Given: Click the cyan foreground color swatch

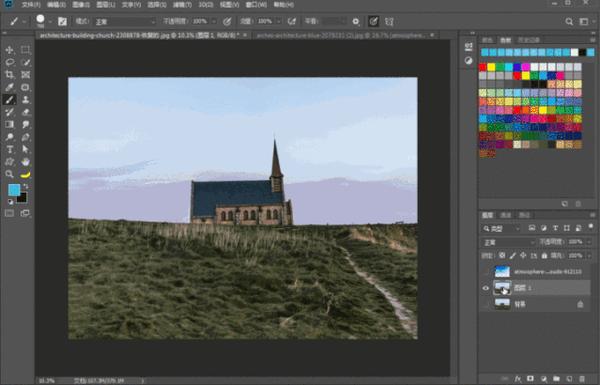Looking at the screenshot, I should coord(14,190).
